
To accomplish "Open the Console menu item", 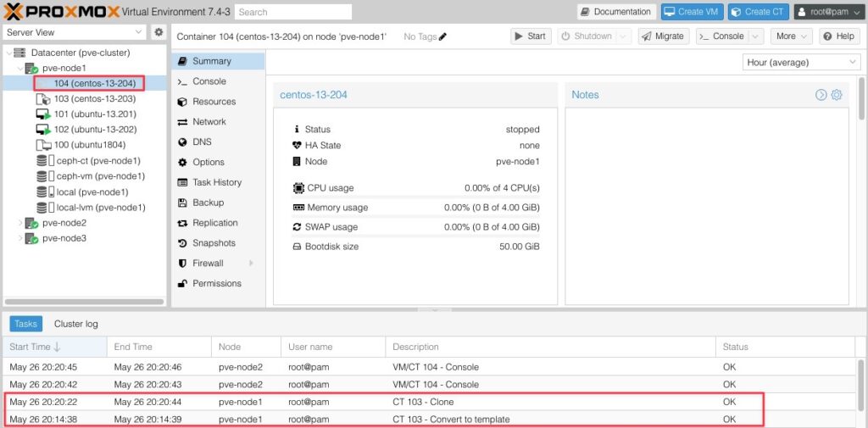I will click(x=218, y=81).
